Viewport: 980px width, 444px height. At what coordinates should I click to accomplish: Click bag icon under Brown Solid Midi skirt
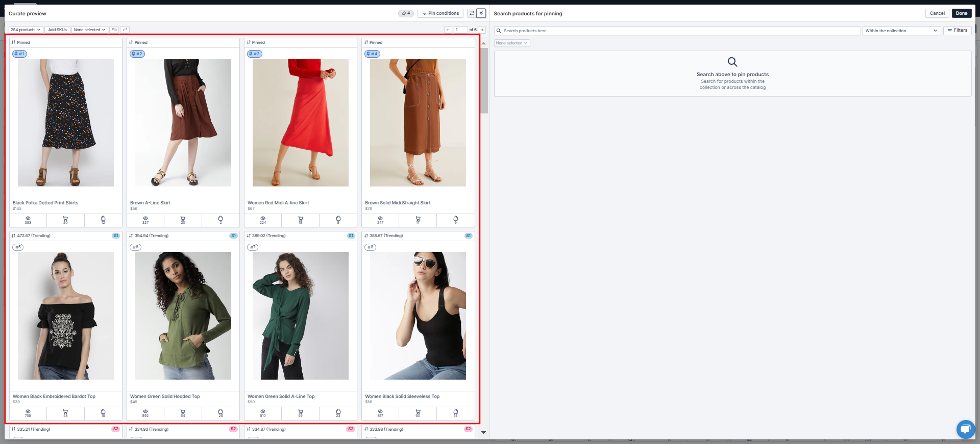(x=456, y=218)
